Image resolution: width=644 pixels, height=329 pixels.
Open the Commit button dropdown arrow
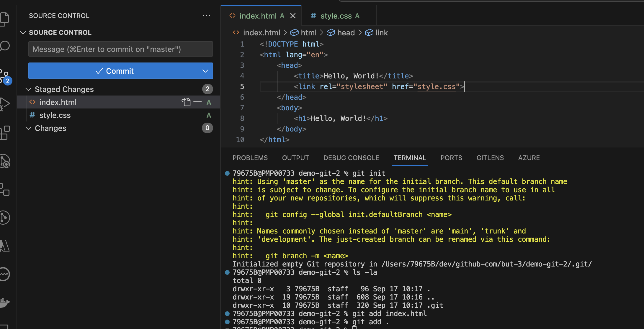(205, 71)
